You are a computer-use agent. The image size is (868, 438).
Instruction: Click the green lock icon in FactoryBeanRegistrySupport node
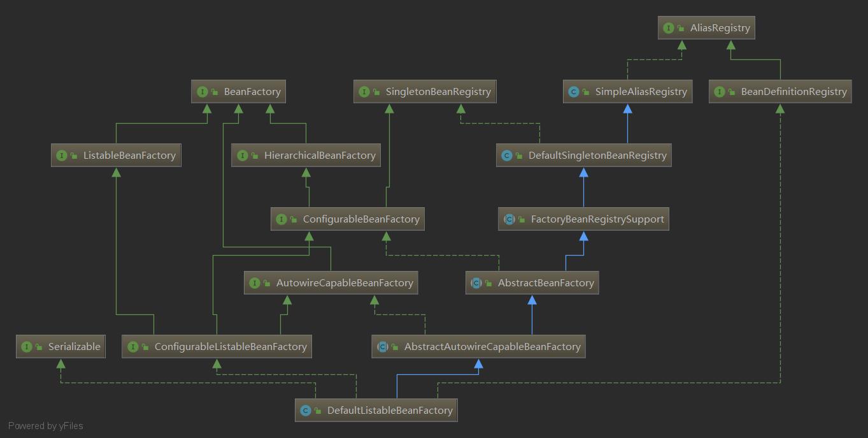click(522, 220)
